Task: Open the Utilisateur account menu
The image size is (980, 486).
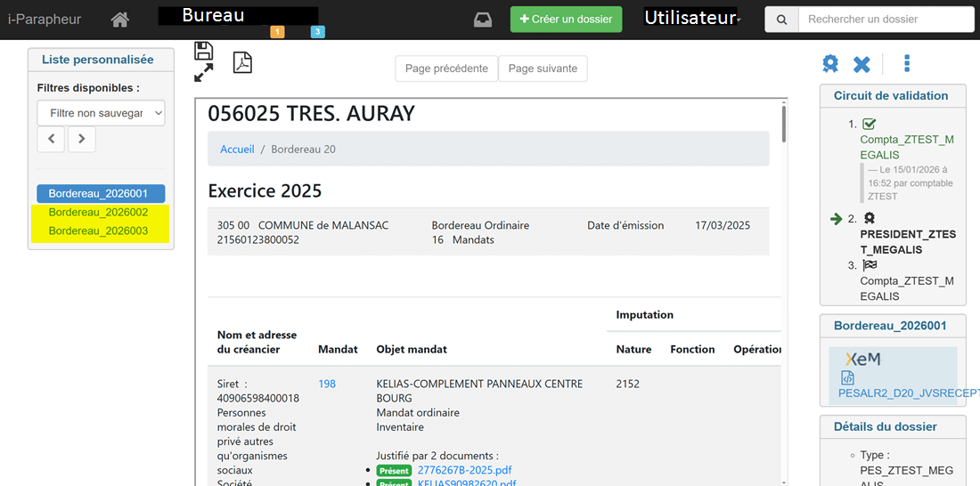Action: [692, 19]
